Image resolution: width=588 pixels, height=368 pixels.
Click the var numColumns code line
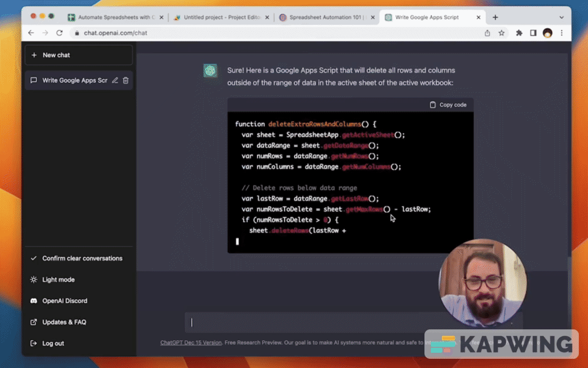pos(322,167)
